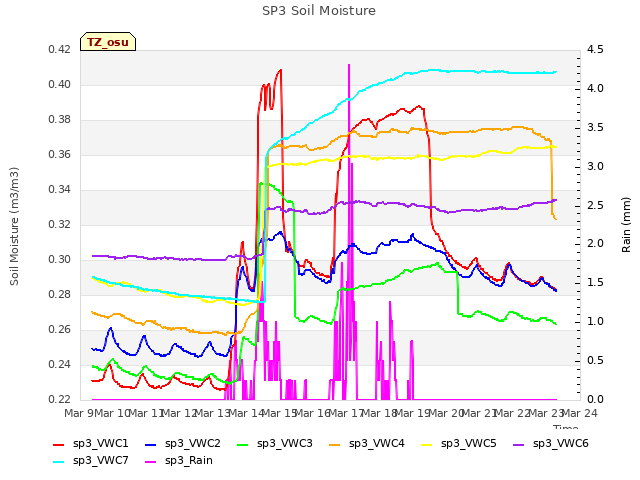Click the green sp3_VWC3 legend color marker
The width and height of the screenshot is (640, 480).
click(243, 445)
